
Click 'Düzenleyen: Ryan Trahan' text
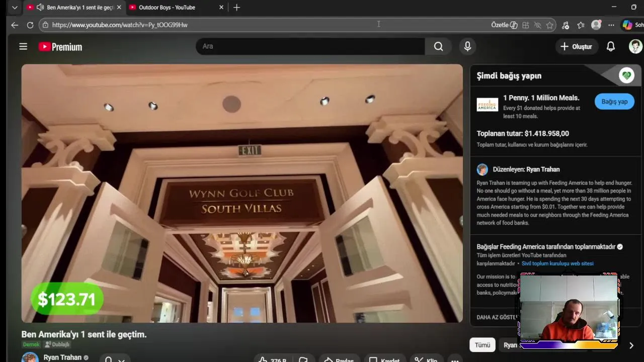coord(526,169)
